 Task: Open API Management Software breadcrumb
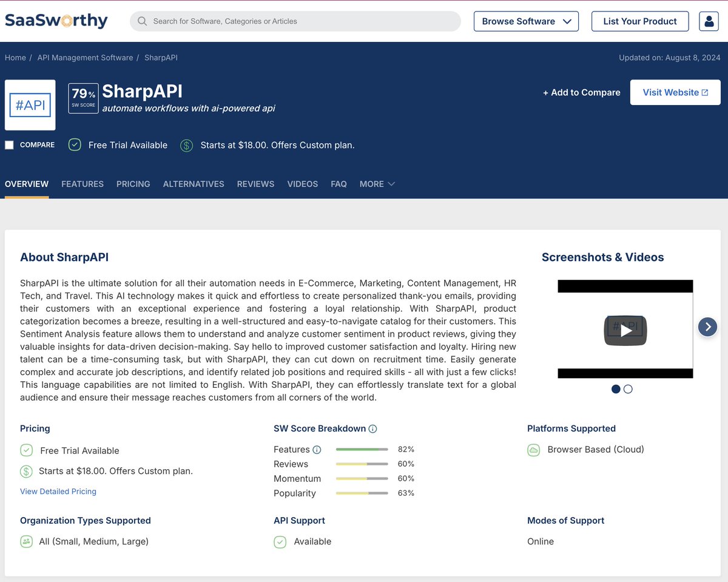(x=85, y=58)
